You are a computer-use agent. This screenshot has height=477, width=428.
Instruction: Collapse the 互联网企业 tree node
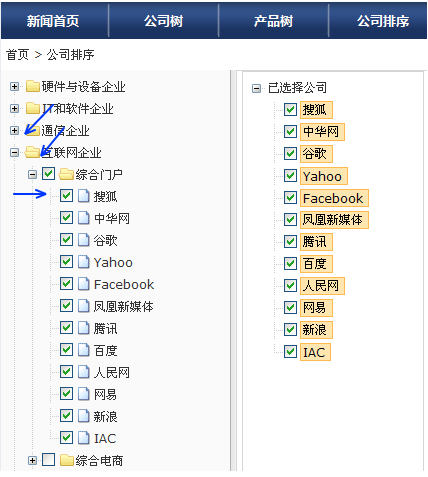pyautogui.click(x=14, y=153)
